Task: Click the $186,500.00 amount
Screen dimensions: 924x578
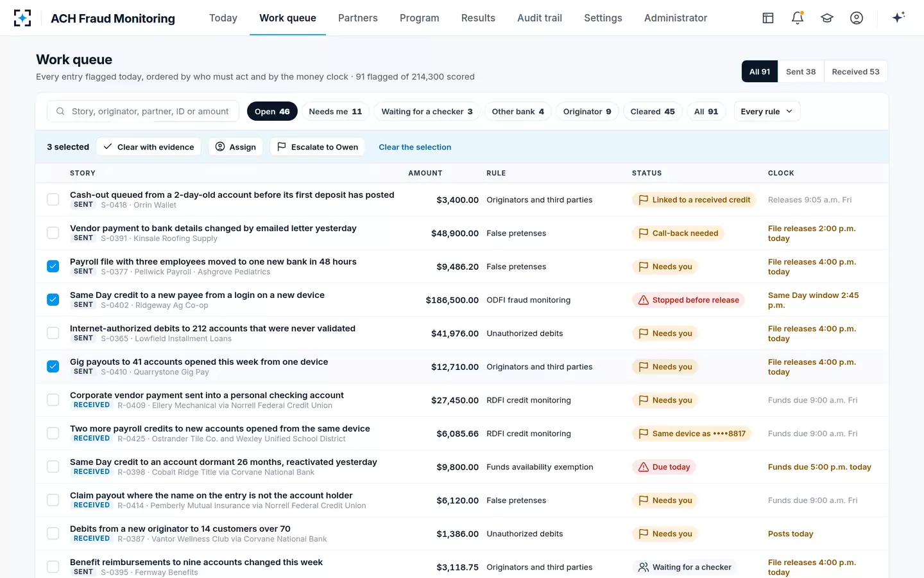Action: 452,300
